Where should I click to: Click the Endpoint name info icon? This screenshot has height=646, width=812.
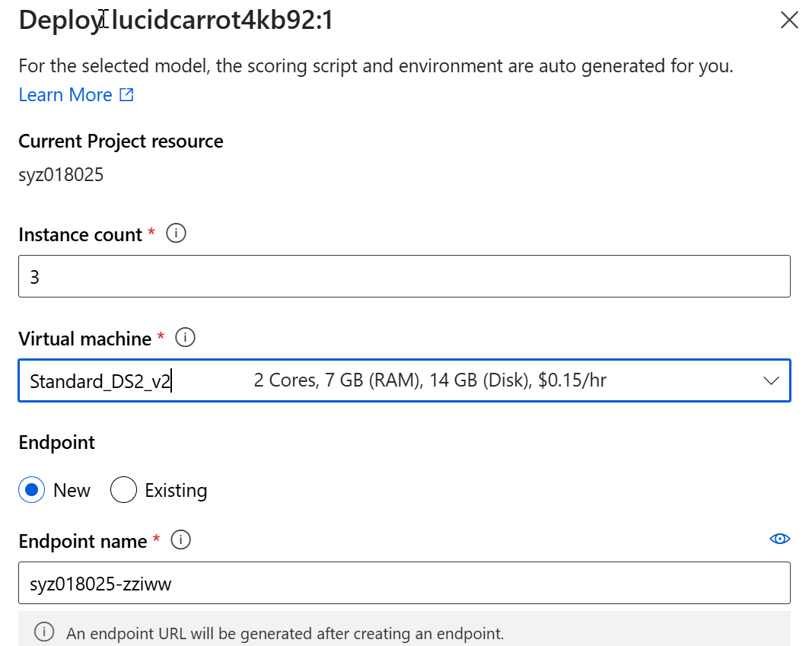[180, 540]
